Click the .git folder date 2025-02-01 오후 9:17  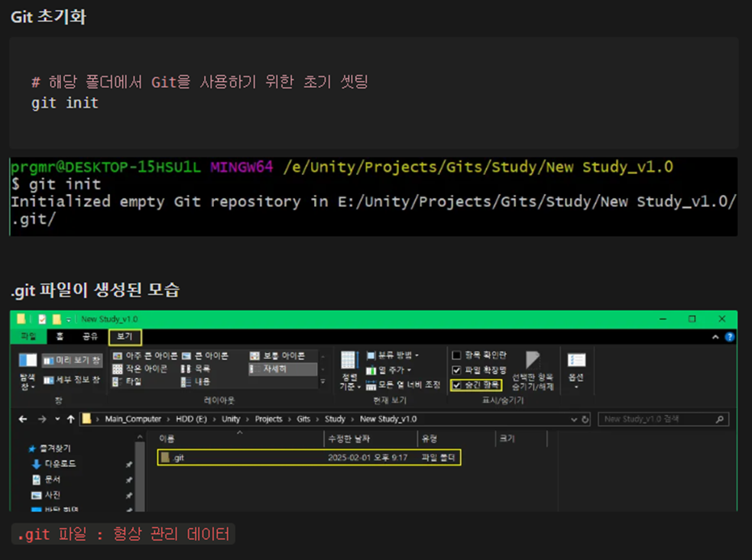(368, 458)
